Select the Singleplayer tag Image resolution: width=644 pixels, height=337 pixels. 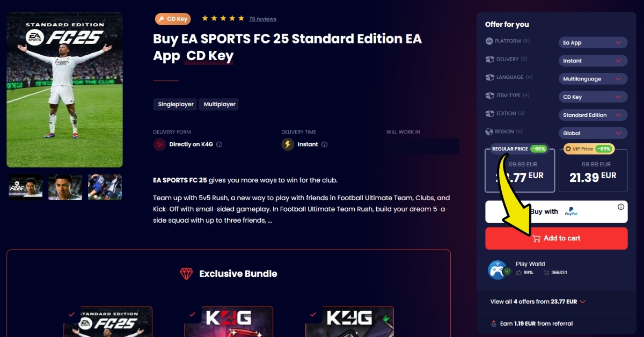175,105
